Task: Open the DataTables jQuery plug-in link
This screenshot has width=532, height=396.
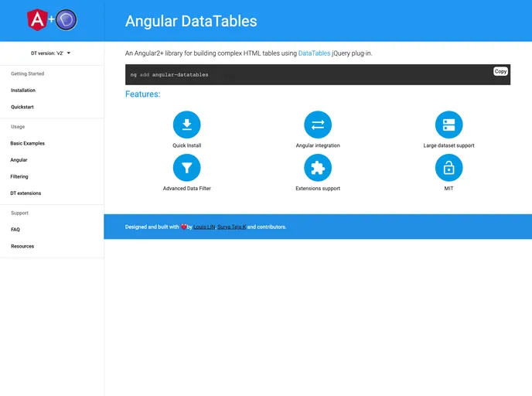Action: click(x=315, y=53)
